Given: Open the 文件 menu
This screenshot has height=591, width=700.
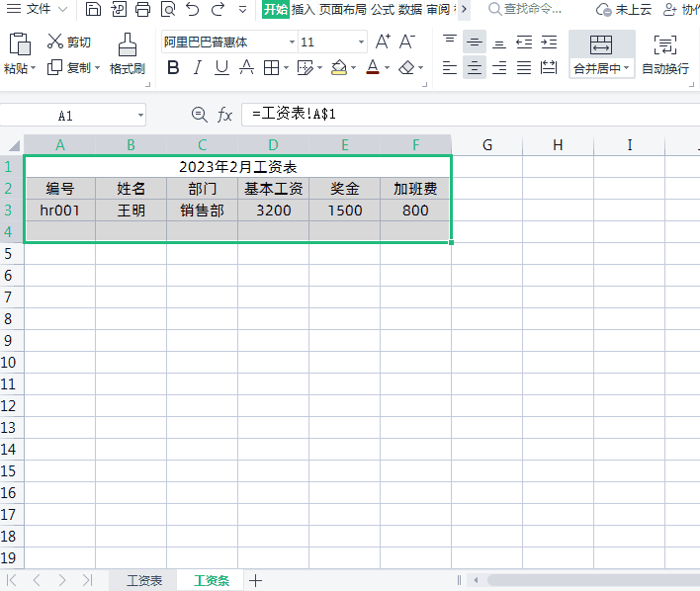Looking at the screenshot, I should 38,9.
